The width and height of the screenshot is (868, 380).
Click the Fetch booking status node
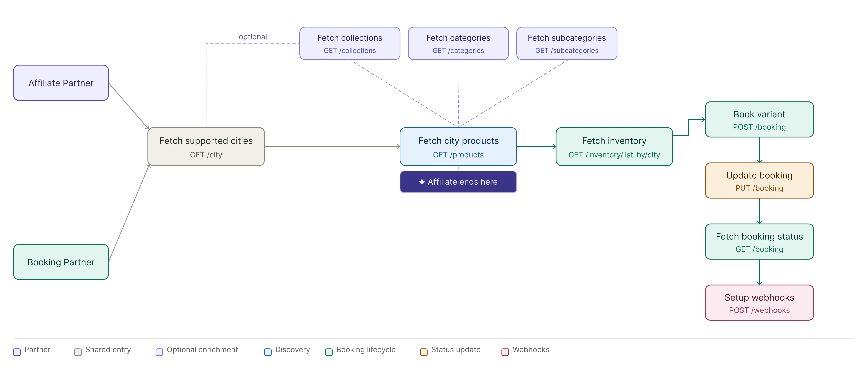pyautogui.click(x=759, y=242)
